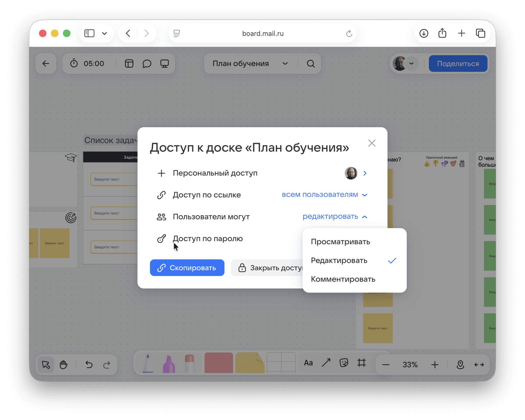This screenshot has height=420, width=525.
Task: Click the board back arrow button
Action: point(46,63)
